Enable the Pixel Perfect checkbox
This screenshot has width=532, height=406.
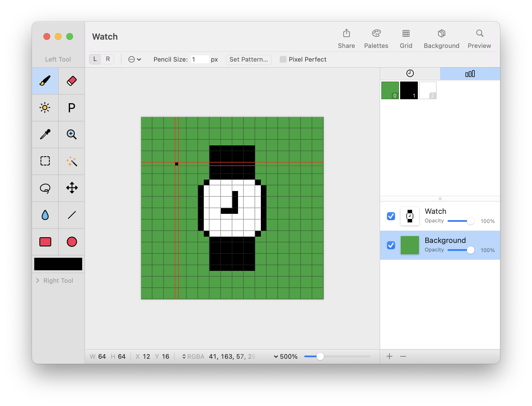pyautogui.click(x=283, y=59)
